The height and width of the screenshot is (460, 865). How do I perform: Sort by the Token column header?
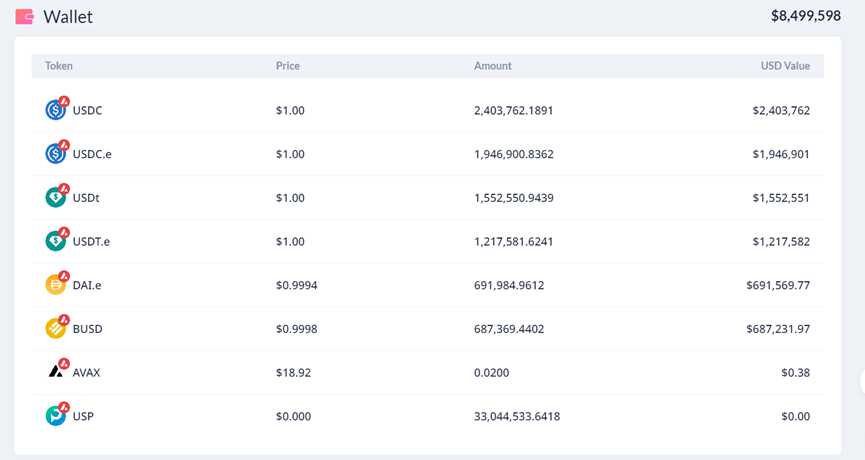pyautogui.click(x=59, y=66)
